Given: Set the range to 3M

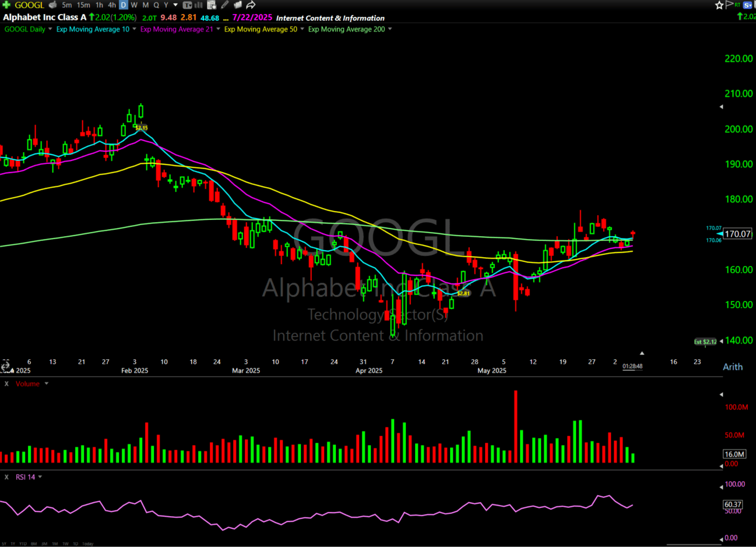Looking at the screenshot, I should click(x=44, y=544).
